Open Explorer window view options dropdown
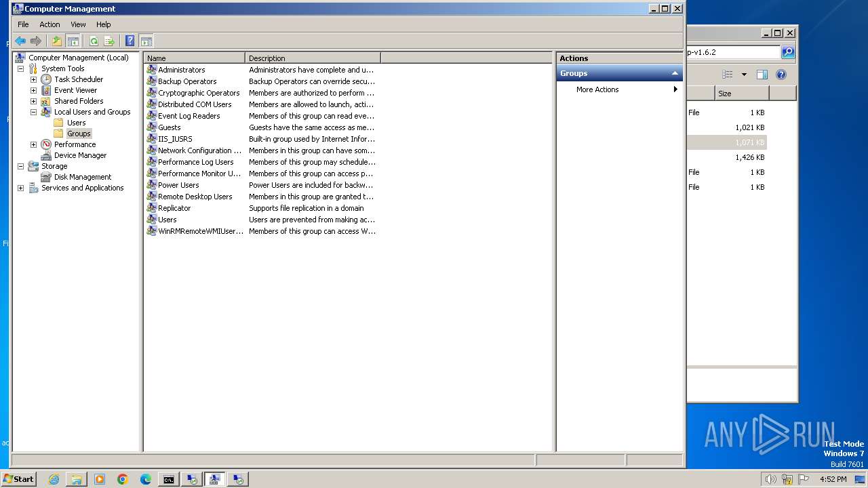Viewport: 868px width, 488px height. (744, 75)
